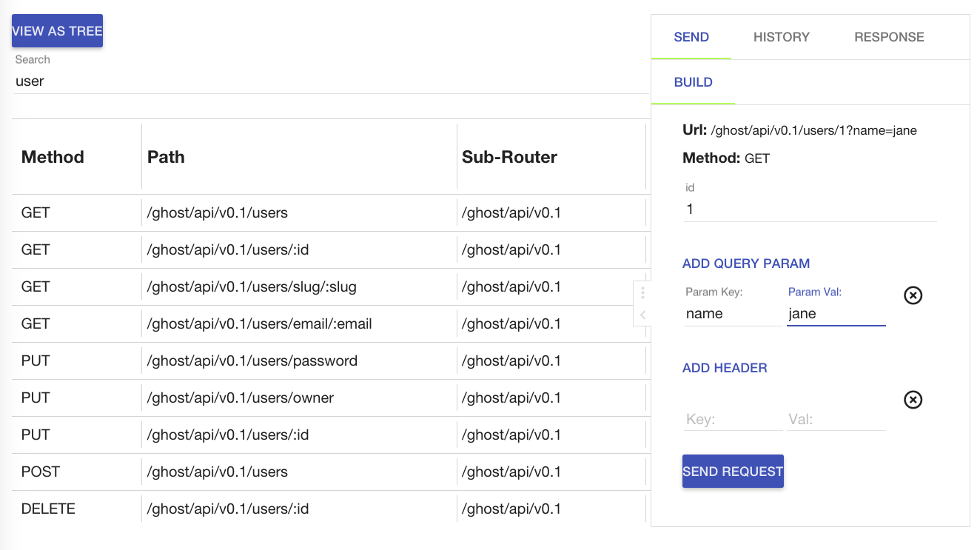The height and width of the screenshot is (550, 980).
Task: Switch to the Response tab
Action: point(889,37)
